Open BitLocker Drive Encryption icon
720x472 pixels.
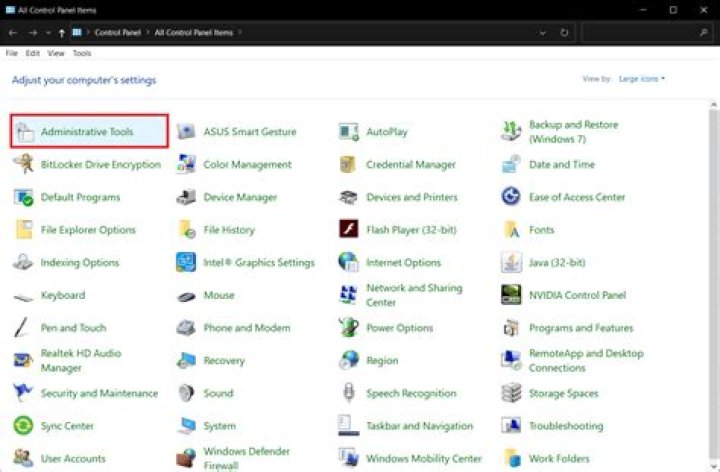23,164
